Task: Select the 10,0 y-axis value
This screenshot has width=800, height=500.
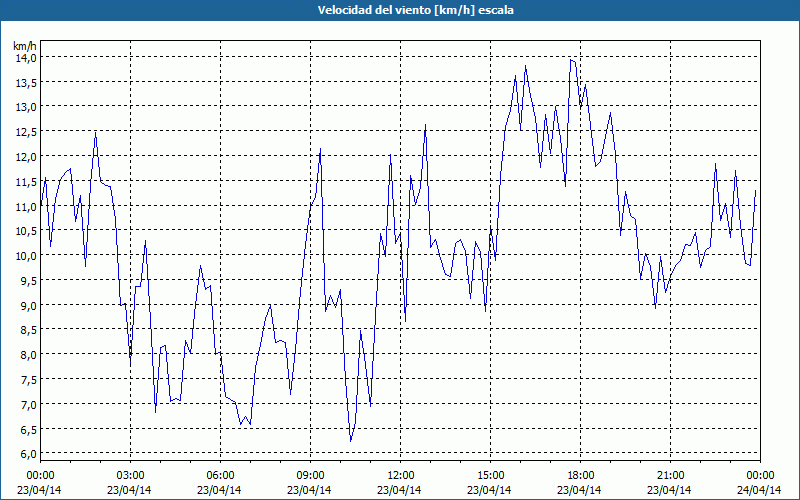Action: (25, 255)
